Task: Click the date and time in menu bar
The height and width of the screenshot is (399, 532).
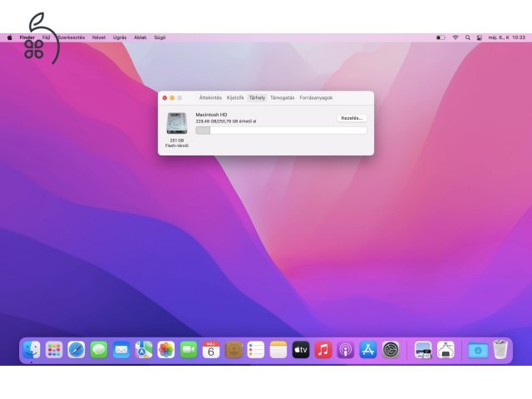Action: [506, 37]
